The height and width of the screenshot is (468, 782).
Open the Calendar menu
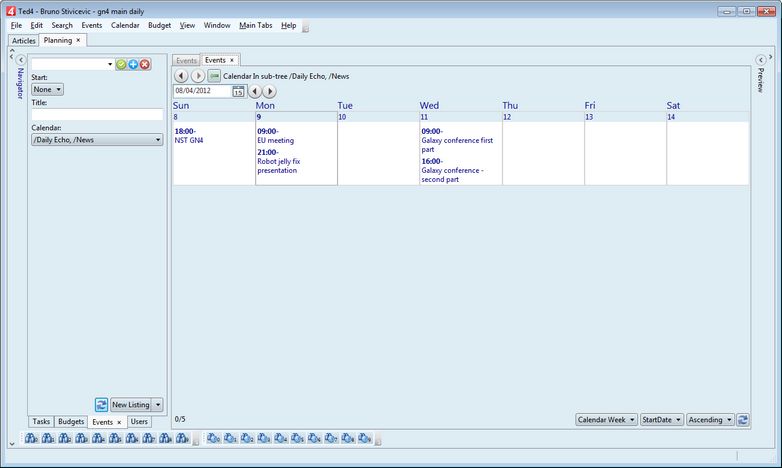(125, 25)
